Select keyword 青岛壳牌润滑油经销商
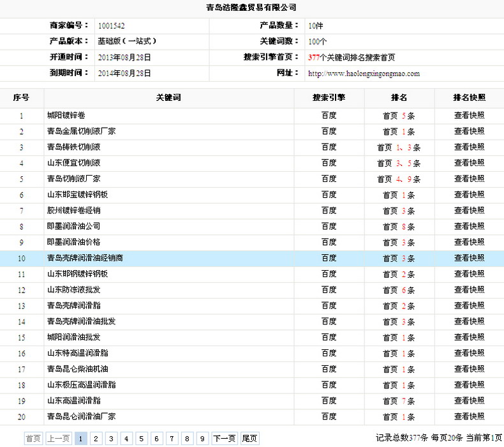 click(x=85, y=258)
